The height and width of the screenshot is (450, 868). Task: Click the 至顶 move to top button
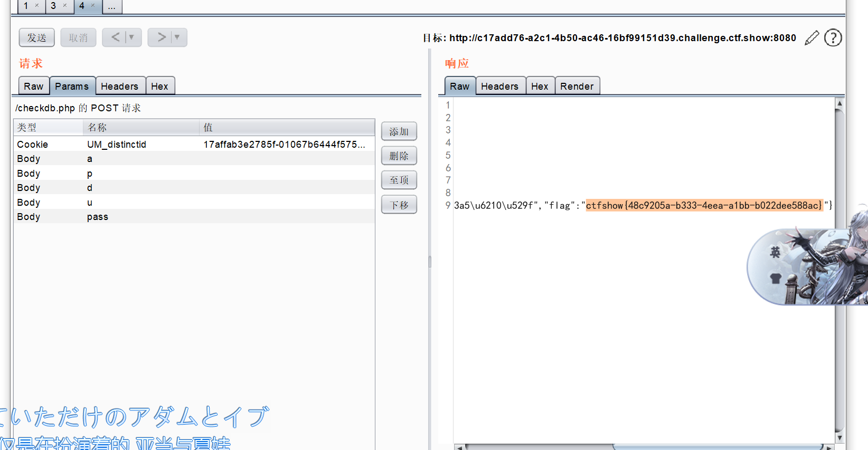pyautogui.click(x=399, y=180)
